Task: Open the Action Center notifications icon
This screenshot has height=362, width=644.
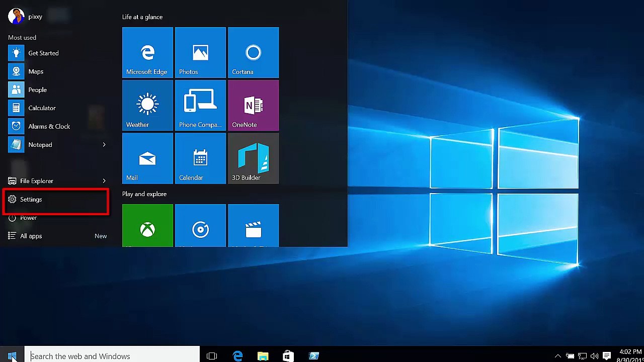Action: [607, 356]
